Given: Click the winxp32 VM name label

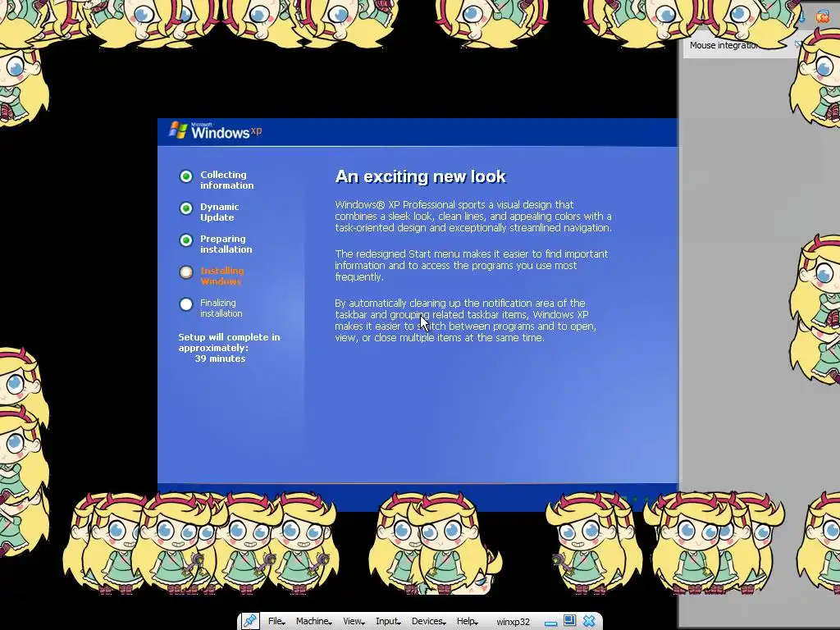Looking at the screenshot, I should point(513,622).
